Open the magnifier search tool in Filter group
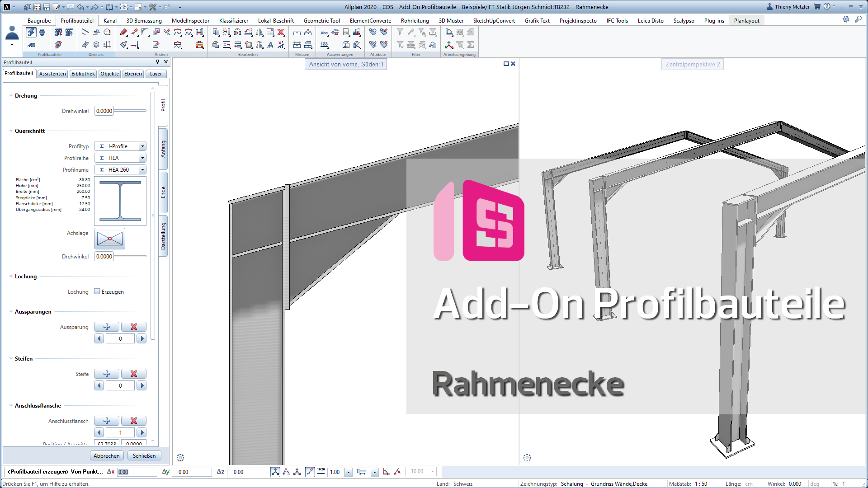Viewport: 868px width, 488px height. [x=432, y=45]
